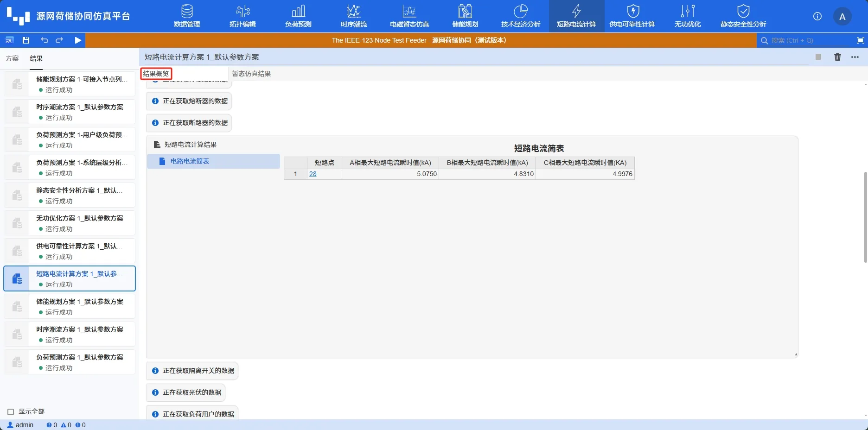Click the main vertical scrollbar thumb
Image resolution: width=868 pixels, height=430 pixels.
(865, 217)
